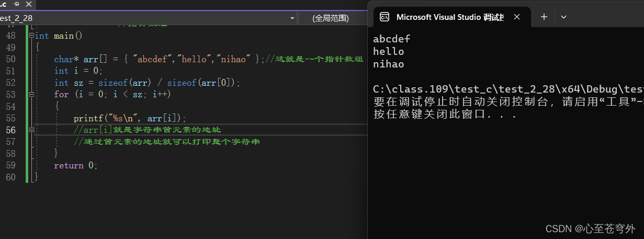Pin the .c editor tab
The image size is (644, 239).
tap(17, 4)
